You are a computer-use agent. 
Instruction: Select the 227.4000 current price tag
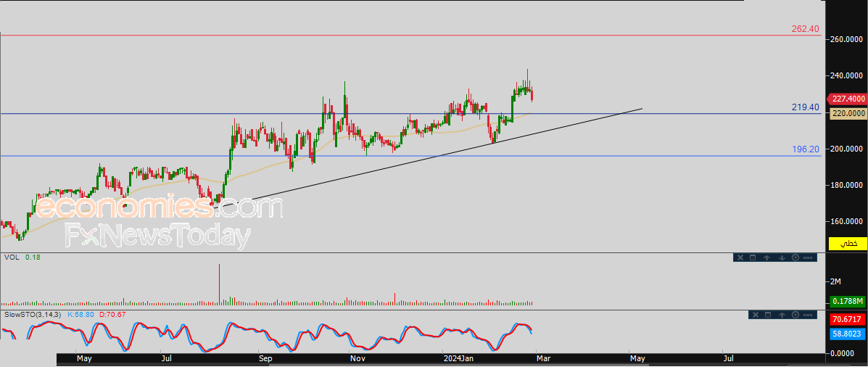[x=847, y=99]
